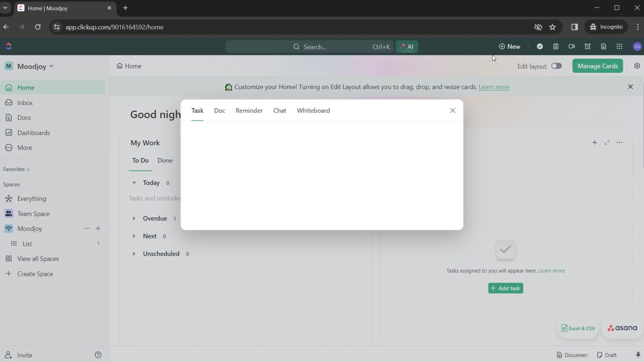Screen dimensions: 644x362
Task: Reload the browser page
Action: [x=38, y=27]
